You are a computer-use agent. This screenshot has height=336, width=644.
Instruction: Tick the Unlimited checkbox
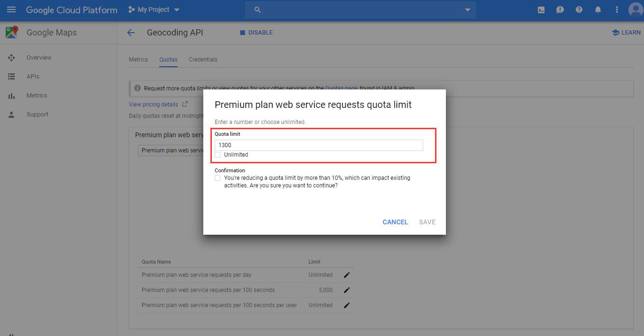pos(218,155)
